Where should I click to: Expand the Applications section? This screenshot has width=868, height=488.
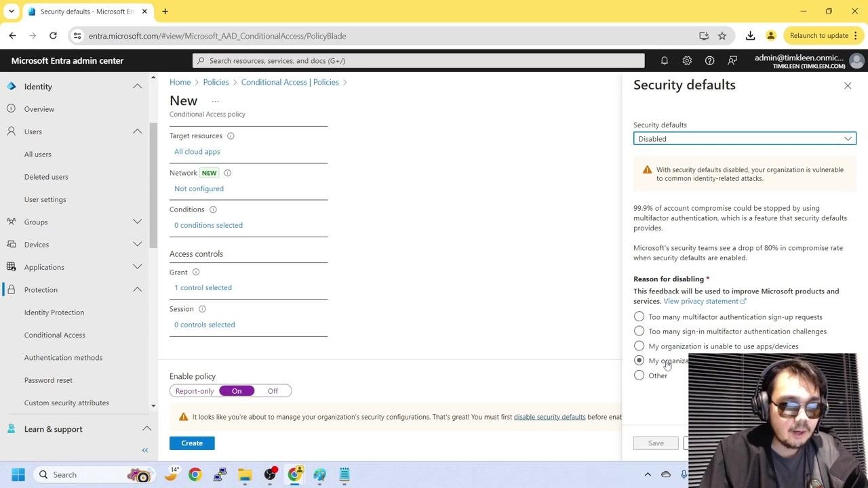137,267
